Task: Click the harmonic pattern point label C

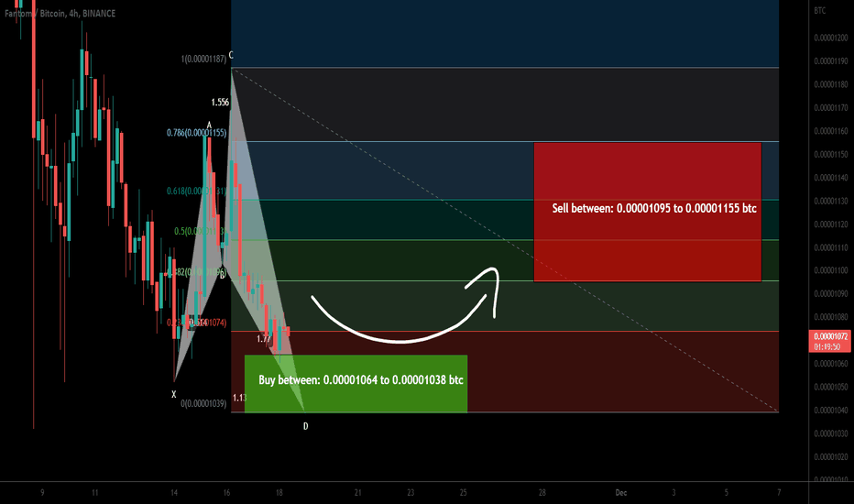Action: click(x=231, y=55)
